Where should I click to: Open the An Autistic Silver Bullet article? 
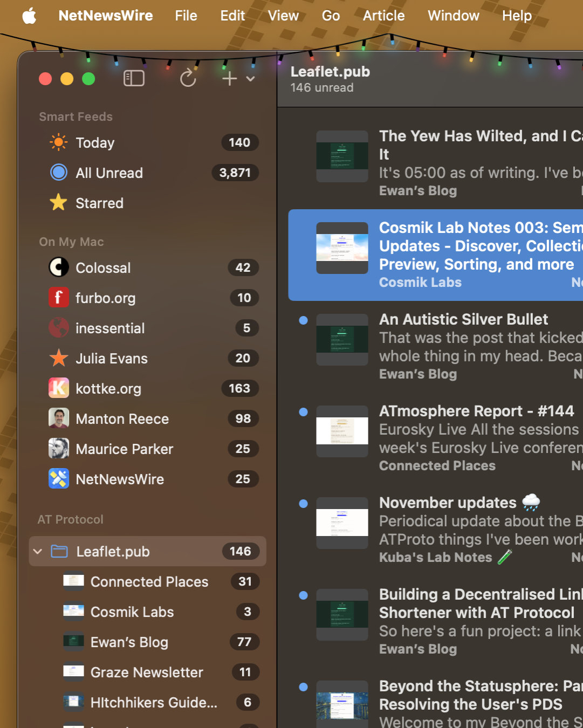pos(463,320)
